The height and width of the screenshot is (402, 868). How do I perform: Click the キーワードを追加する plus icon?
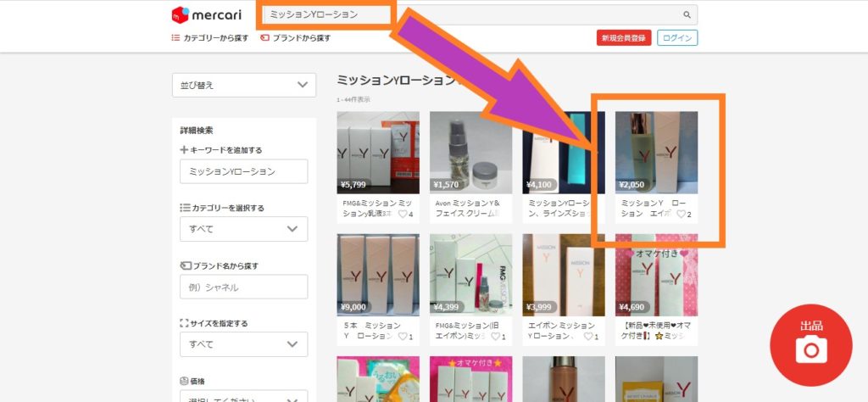point(184,150)
